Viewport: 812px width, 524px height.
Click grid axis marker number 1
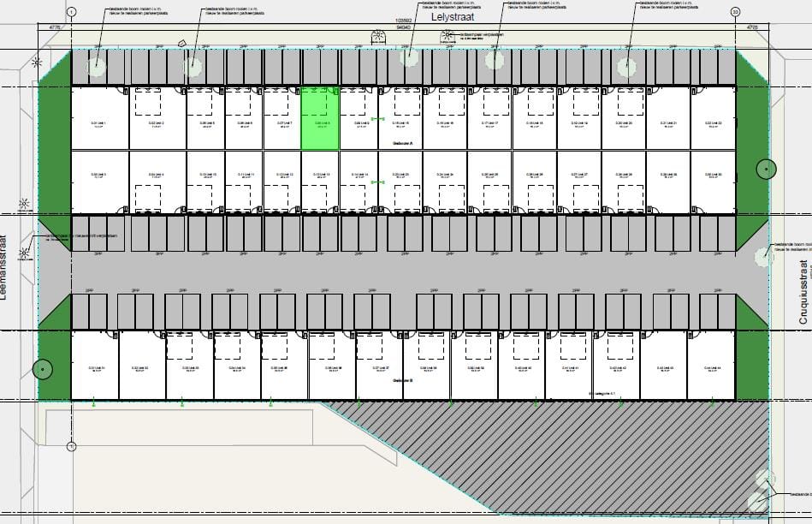[71, 12]
